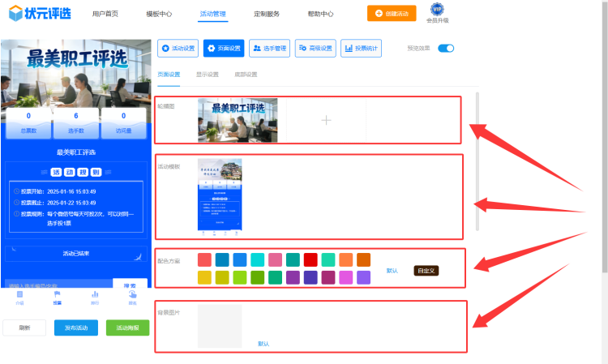Click the blue 发布活动 button
The height and width of the screenshot is (364, 608).
tap(76, 328)
